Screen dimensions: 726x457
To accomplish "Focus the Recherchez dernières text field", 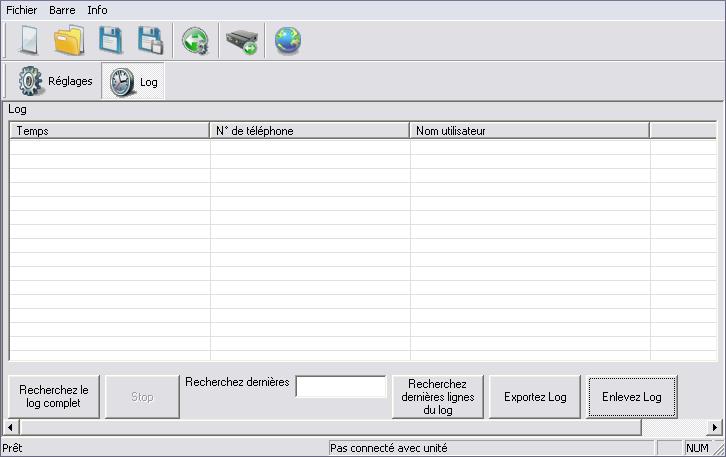I will pos(340,386).
